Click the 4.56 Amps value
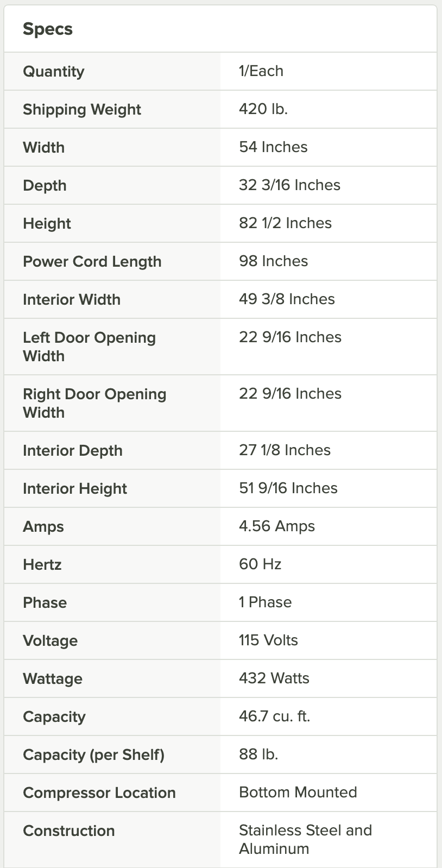The image size is (442, 868). coord(277,526)
